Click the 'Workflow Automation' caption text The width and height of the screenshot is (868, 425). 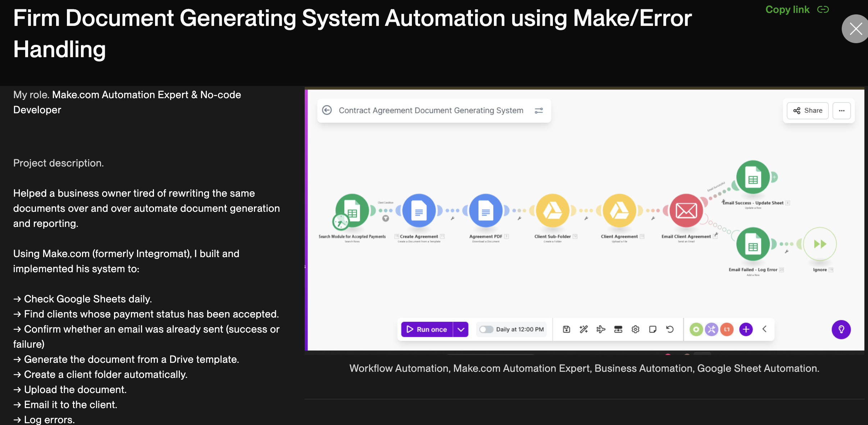tap(399, 368)
